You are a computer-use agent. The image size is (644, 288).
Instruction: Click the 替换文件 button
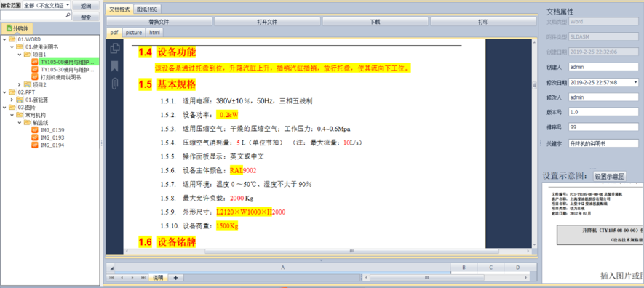pos(159,22)
